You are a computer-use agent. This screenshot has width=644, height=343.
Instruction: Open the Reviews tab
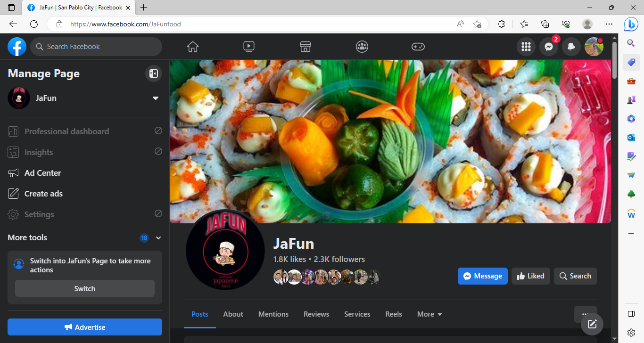point(316,314)
